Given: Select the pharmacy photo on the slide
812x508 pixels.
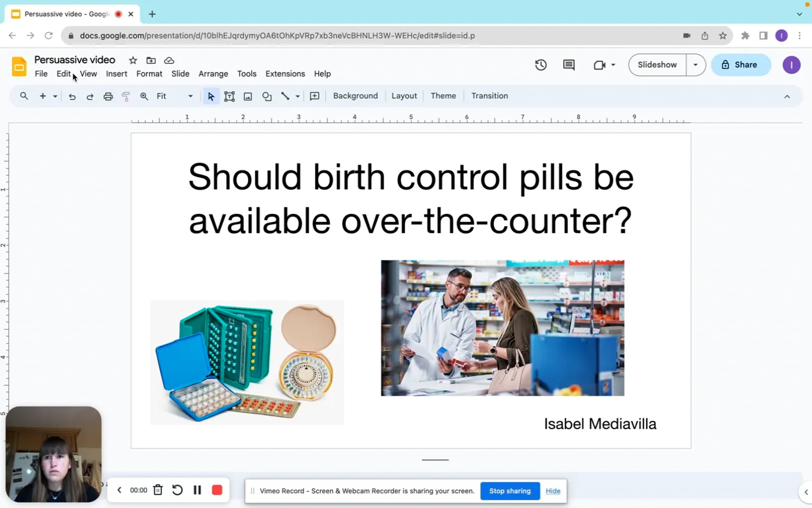Looking at the screenshot, I should (x=502, y=328).
